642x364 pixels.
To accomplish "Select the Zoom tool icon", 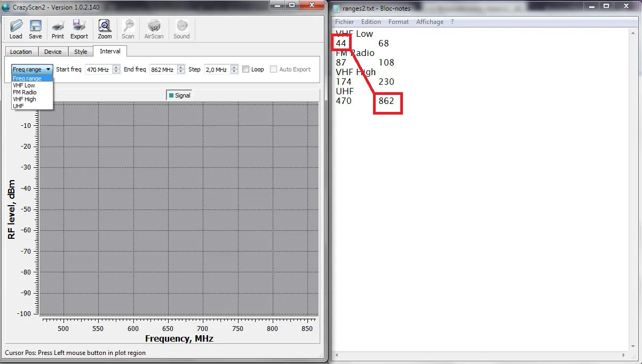I will point(105,29).
